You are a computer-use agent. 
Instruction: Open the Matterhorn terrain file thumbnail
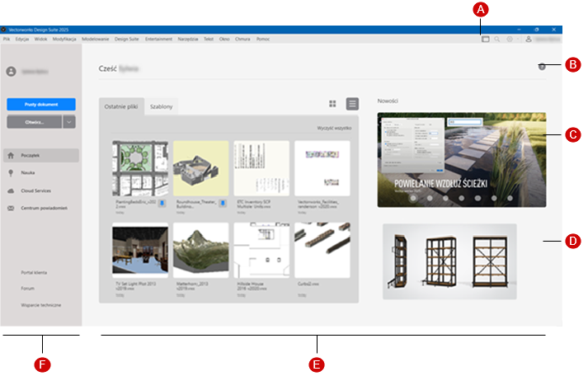click(x=200, y=248)
